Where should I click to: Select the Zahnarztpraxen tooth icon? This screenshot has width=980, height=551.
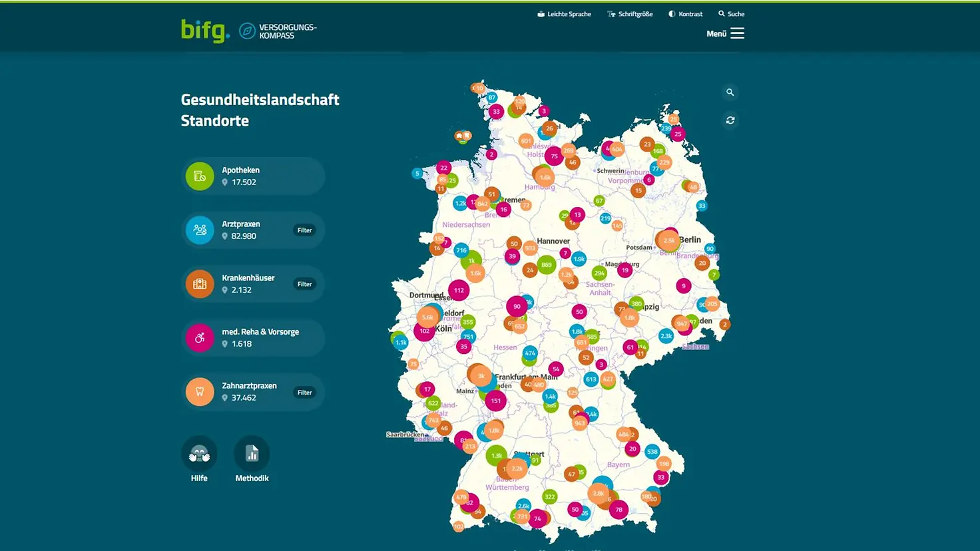point(200,392)
